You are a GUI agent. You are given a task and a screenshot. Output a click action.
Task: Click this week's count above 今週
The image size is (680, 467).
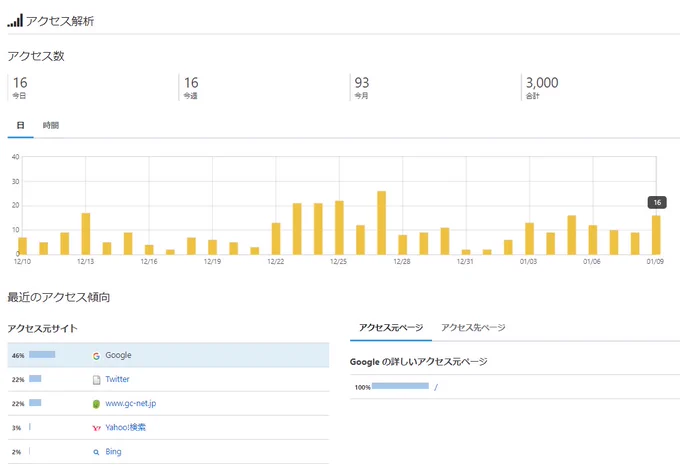pyautogui.click(x=191, y=82)
